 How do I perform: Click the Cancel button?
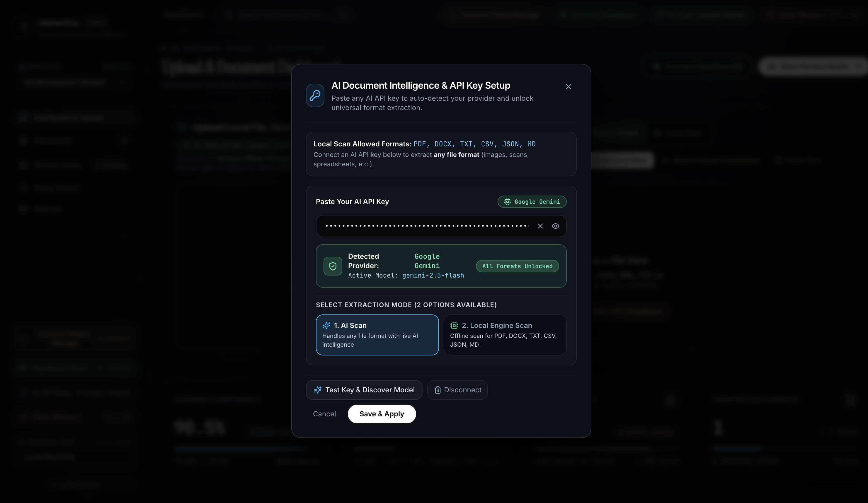tap(324, 414)
